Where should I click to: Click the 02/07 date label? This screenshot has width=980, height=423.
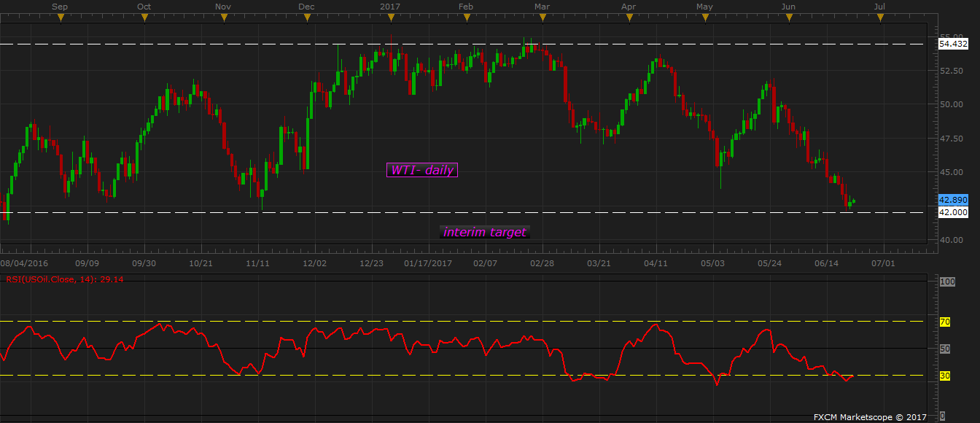(x=486, y=263)
